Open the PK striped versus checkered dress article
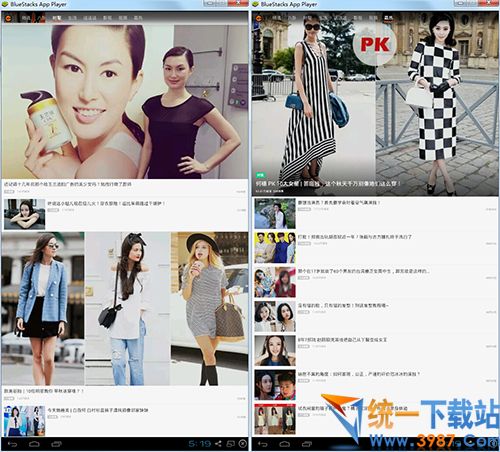 tap(375, 103)
